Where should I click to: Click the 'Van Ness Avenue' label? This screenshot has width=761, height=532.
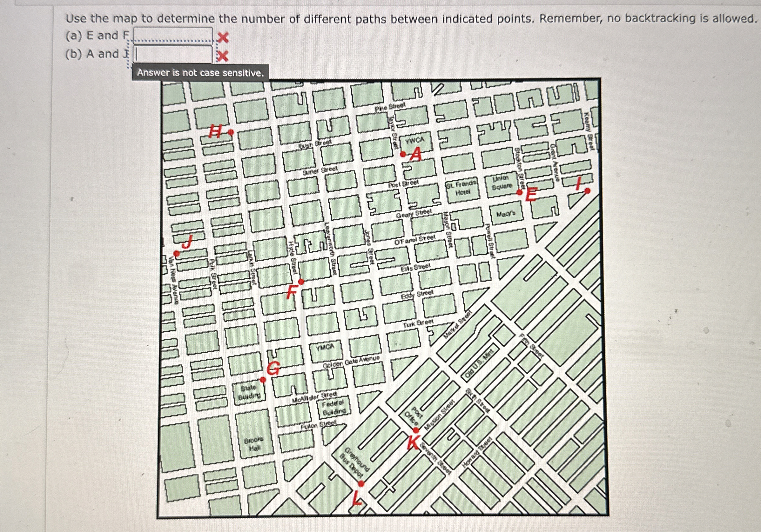(x=174, y=280)
